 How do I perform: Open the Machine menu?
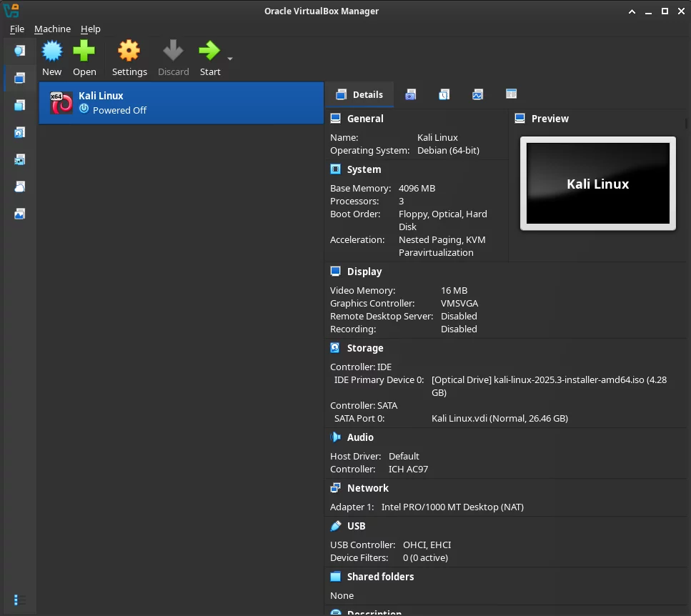click(52, 29)
